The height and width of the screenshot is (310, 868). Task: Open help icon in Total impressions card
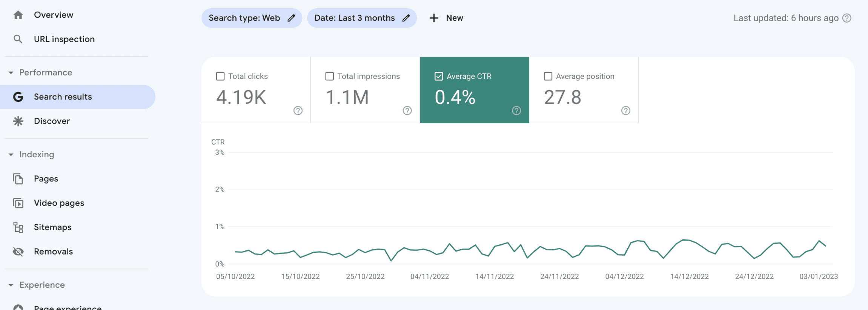(407, 110)
